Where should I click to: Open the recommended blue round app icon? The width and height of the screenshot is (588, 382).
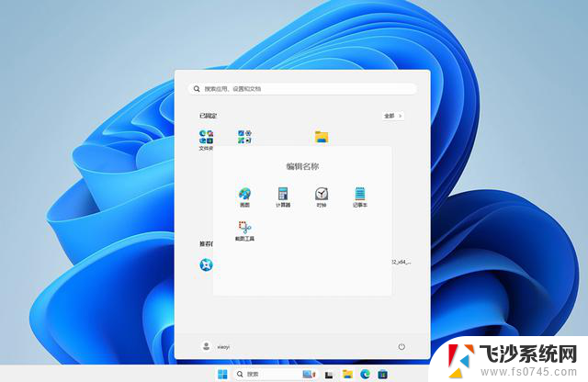click(206, 264)
